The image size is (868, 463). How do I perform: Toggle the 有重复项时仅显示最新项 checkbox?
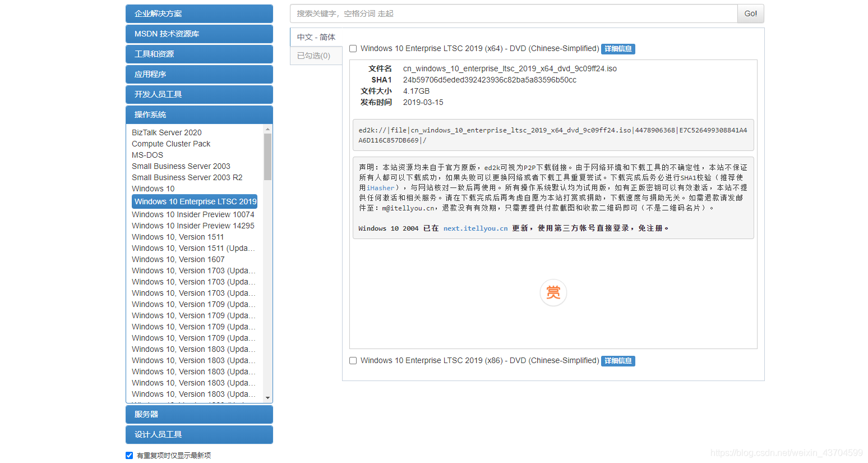click(x=130, y=455)
